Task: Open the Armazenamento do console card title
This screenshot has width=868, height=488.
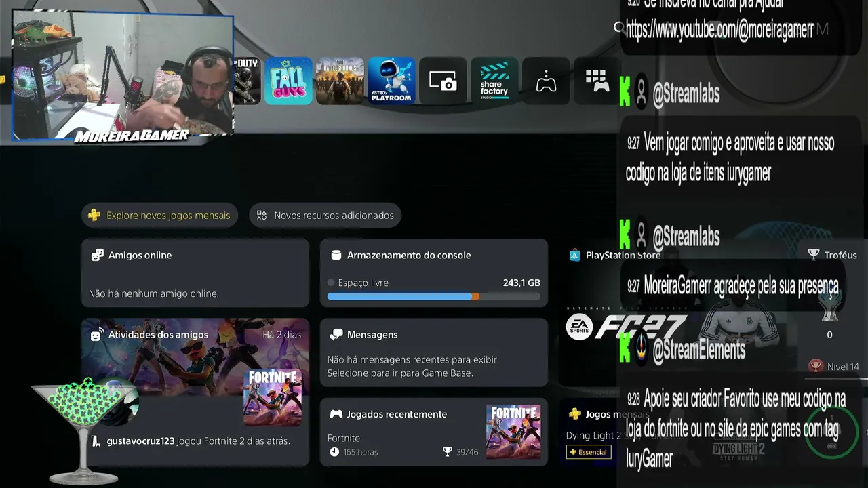Action: [x=409, y=255]
